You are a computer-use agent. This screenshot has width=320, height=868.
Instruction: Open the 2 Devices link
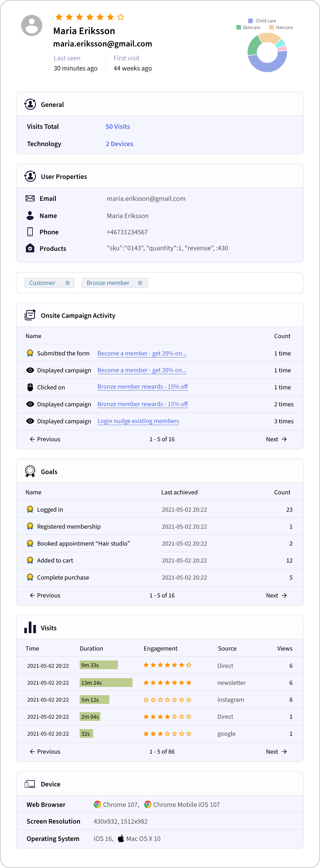point(119,144)
